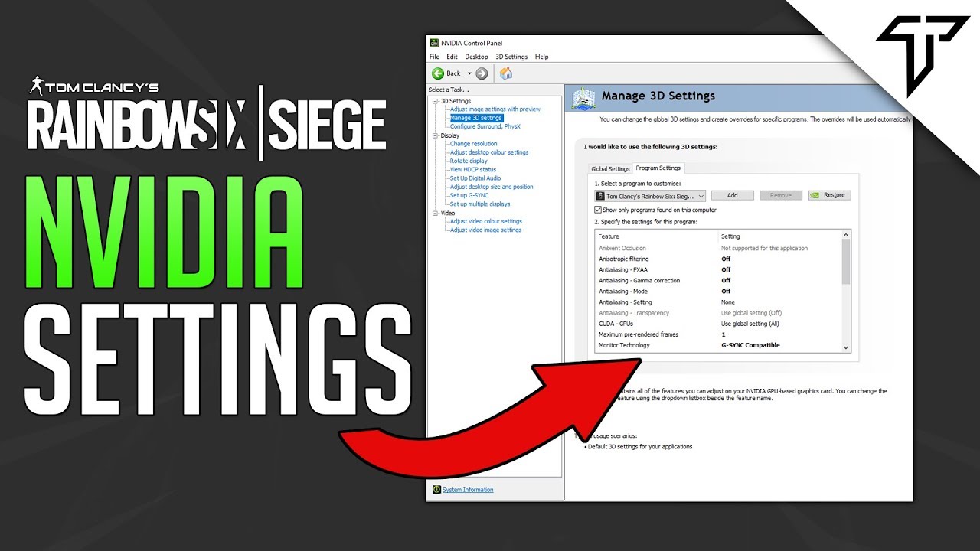Switch to the Global Settings tab
This screenshot has width=980, height=551.
tap(610, 168)
